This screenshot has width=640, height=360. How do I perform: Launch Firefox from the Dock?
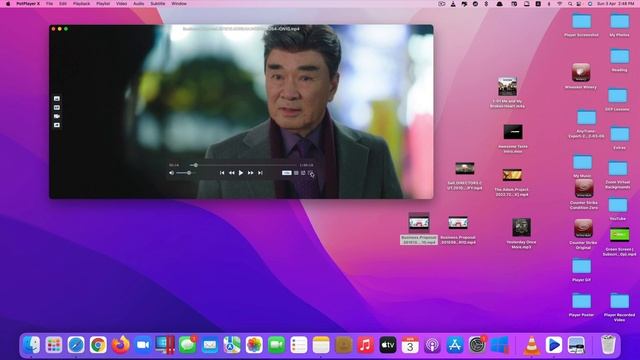[121, 345]
